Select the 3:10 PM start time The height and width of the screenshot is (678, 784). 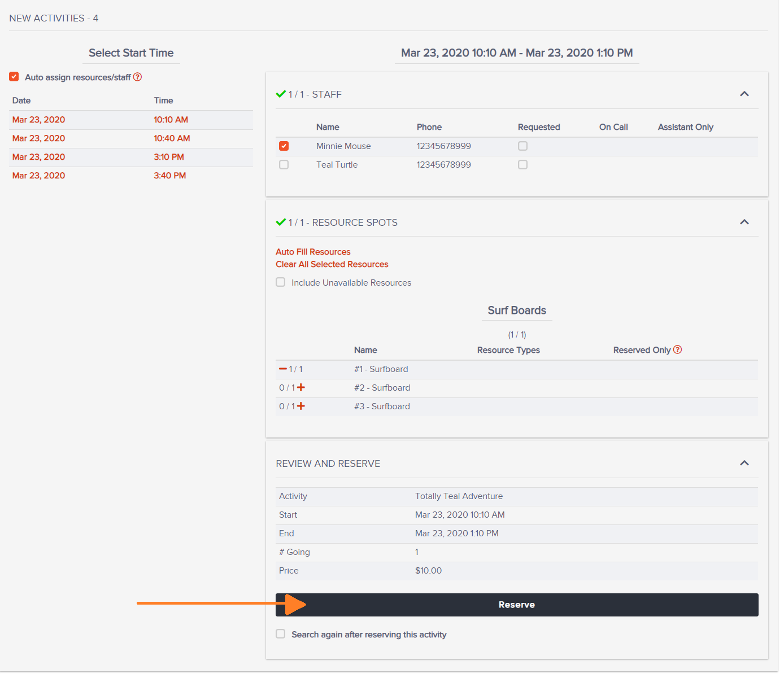pyautogui.click(x=169, y=156)
